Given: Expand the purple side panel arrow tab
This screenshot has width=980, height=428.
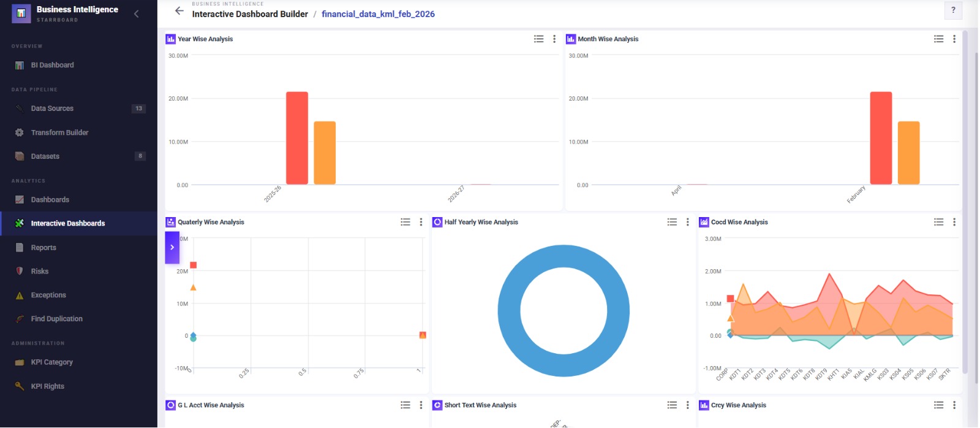Looking at the screenshot, I should tap(172, 247).
